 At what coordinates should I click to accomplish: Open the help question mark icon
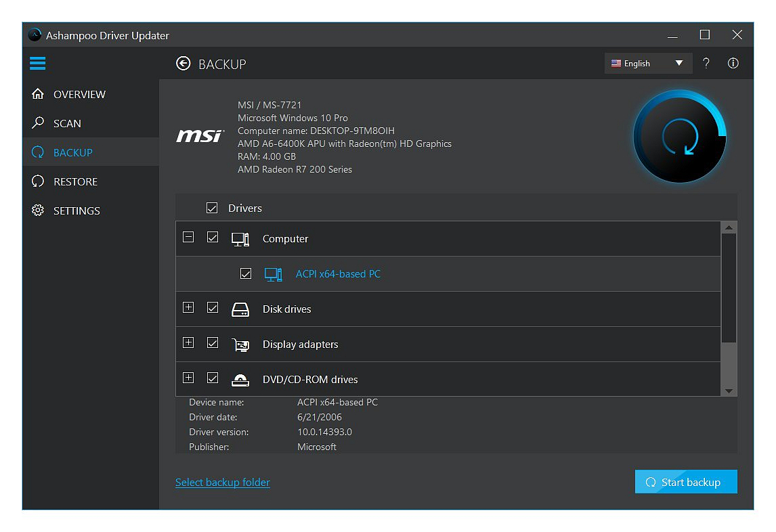click(x=706, y=63)
